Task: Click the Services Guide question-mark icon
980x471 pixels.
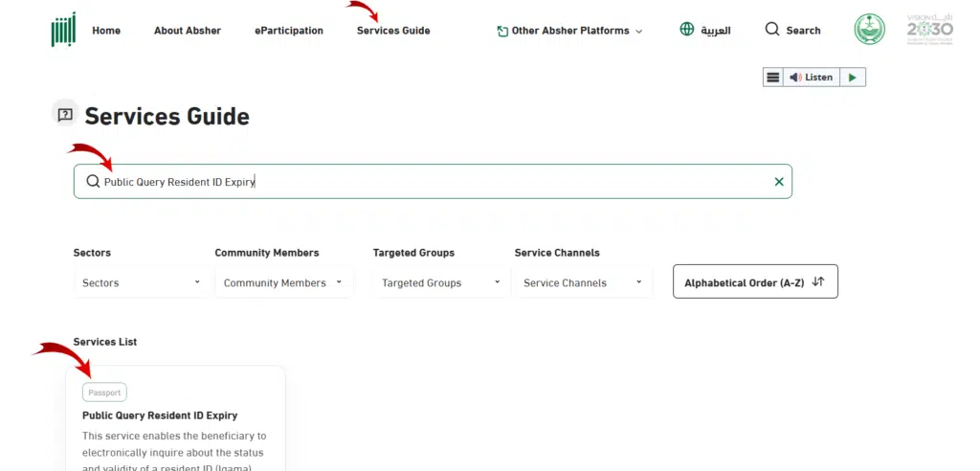Action: tap(65, 115)
